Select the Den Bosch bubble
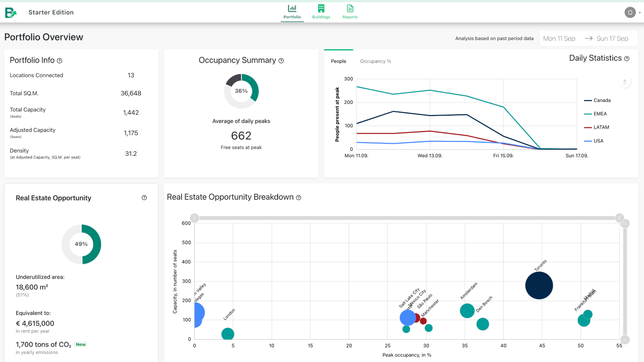 tap(483, 324)
